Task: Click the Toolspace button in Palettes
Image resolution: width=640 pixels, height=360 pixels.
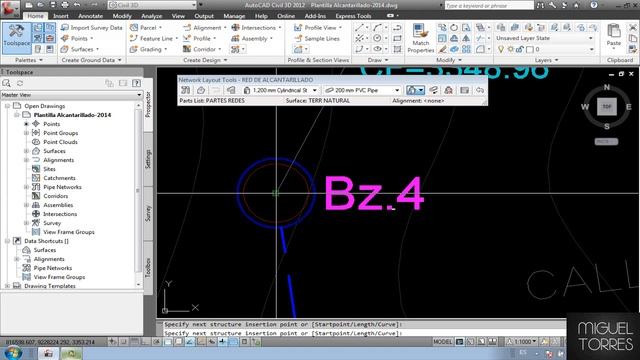Action: tap(16, 38)
